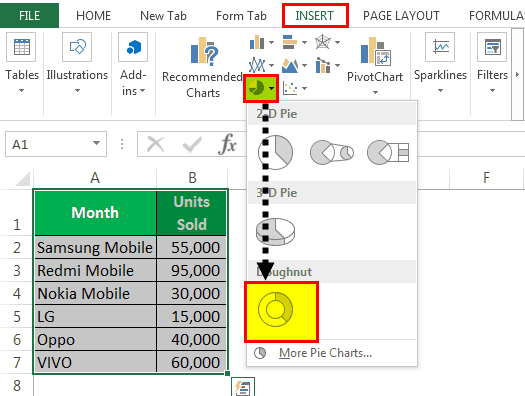Image resolution: width=525 pixels, height=396 pixels.
Task: Click the Name Box showing A1
Action: pos(49,144)
